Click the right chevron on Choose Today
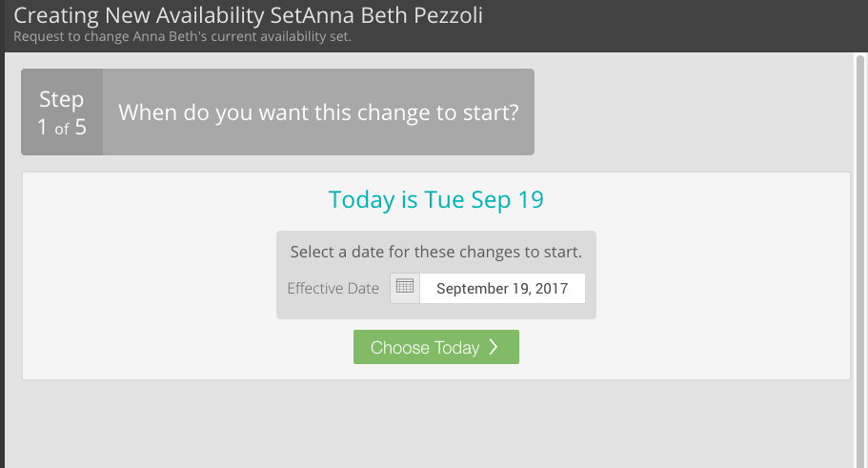This screenshot has width=868, height=468. point(494,347)
